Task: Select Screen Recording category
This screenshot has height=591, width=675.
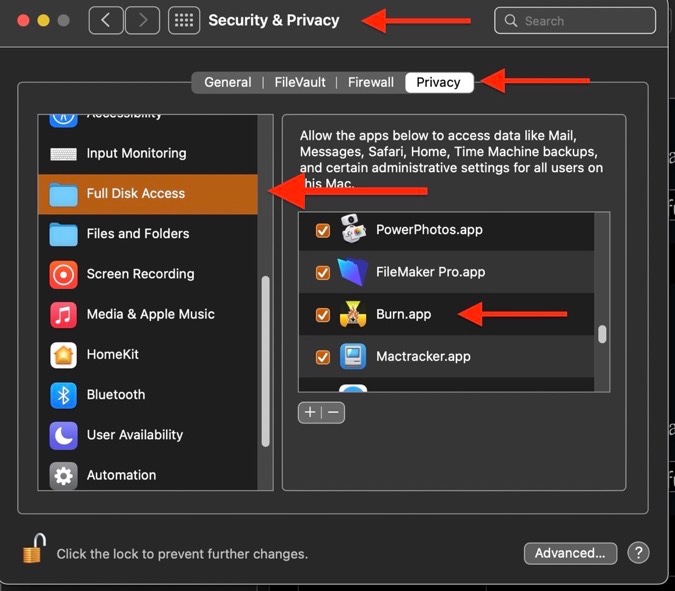Action: tap(148, 274)
